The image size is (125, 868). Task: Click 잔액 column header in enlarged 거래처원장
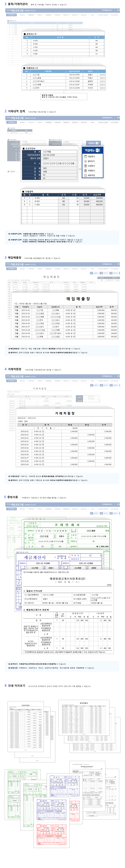tap(104, 425)
